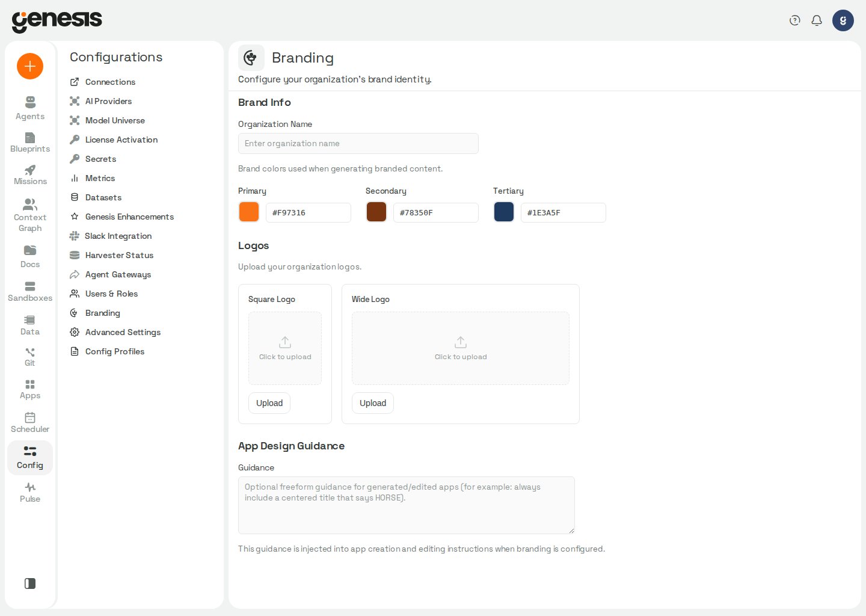Screen dimensions: 866x616
Task: Click Upload button under Wide Logo
Action: point(373,403)
